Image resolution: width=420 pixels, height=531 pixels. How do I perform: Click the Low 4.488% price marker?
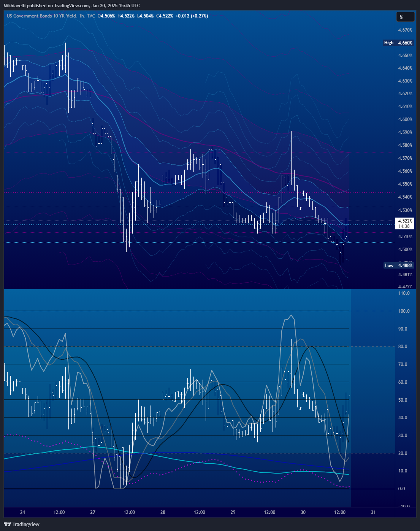click(398, 265)
